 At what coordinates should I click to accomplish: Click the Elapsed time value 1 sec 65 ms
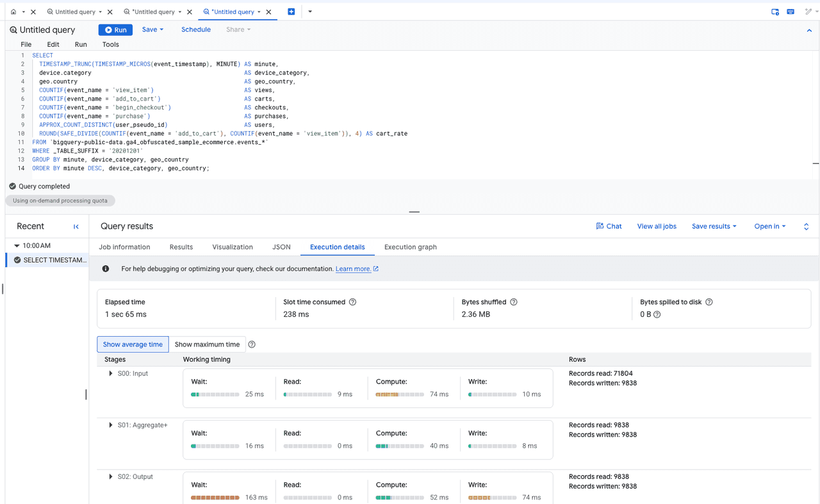pyautogui.click(x=126, y=314)
